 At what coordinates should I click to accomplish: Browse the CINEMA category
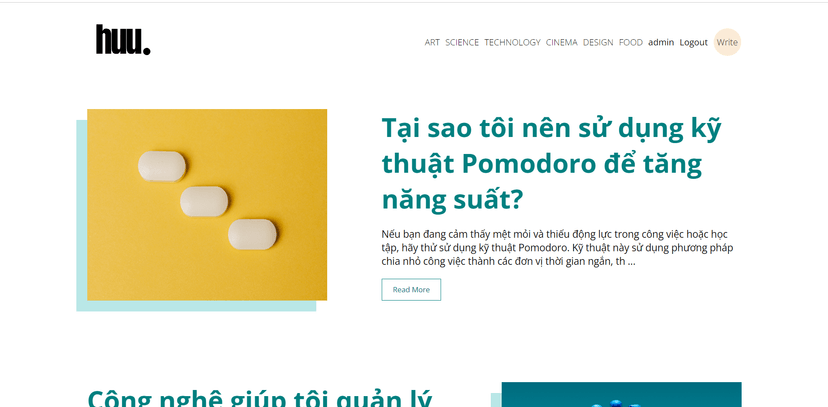562,42
